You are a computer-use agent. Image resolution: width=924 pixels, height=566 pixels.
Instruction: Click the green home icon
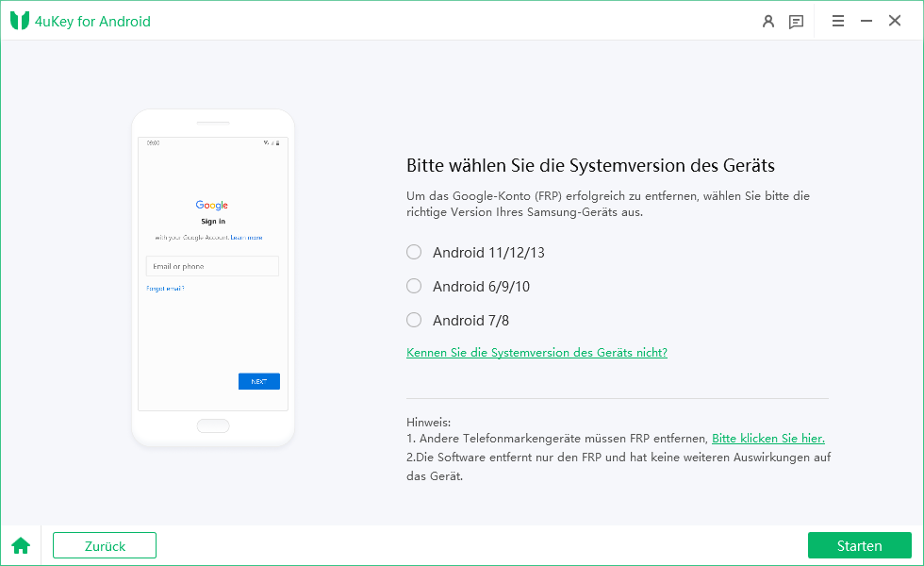(21, 545)
